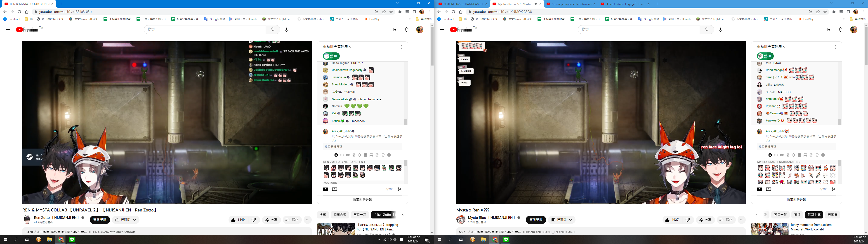
Task: Bookmark this page star in left browser
Action: tap(391, 12)
